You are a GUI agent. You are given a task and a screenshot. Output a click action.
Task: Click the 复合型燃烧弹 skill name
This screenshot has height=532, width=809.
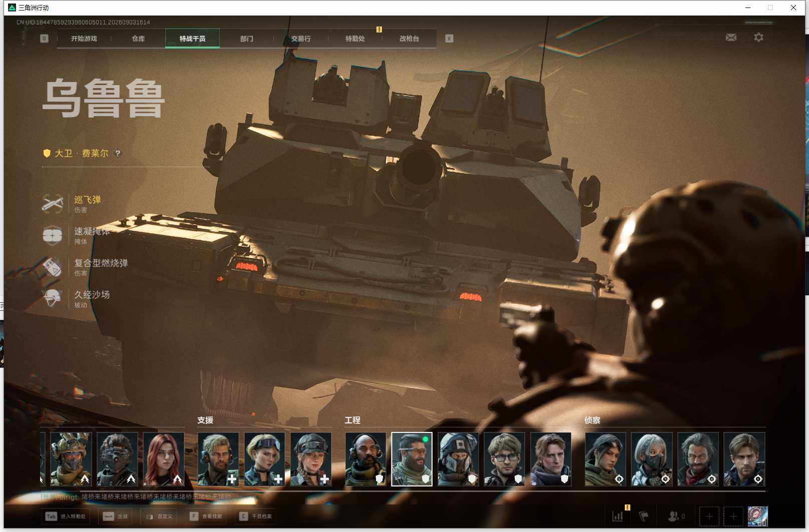coord(101,263)
